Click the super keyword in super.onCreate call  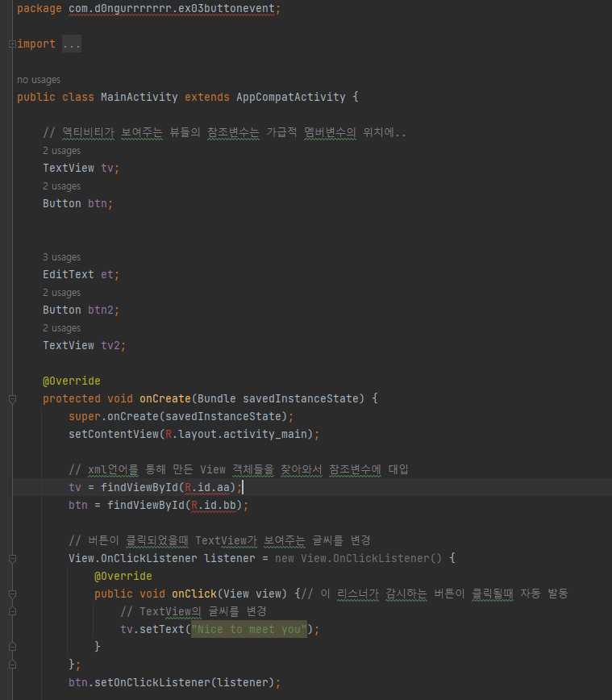point(85,416)
